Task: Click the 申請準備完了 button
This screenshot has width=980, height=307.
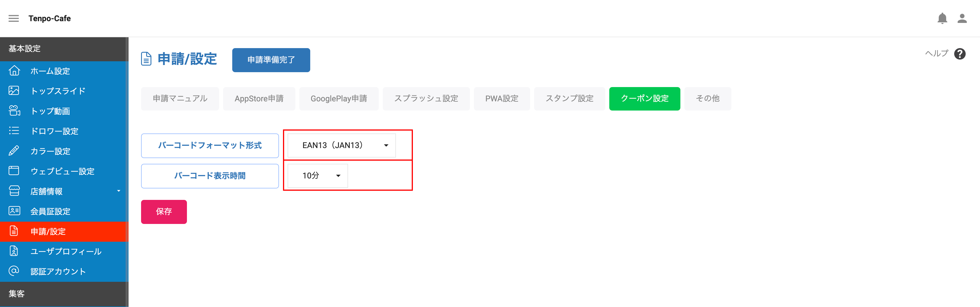Action: pos(271,60)
